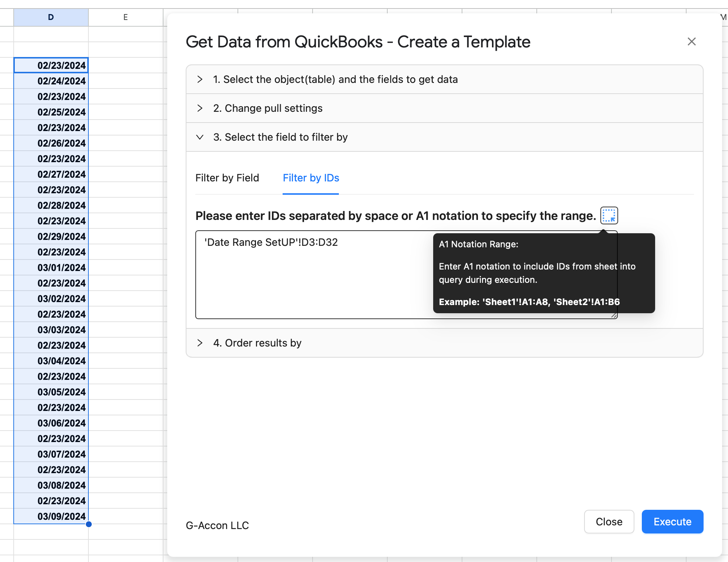Screen dimensions: 728x562
Task: Click cell with date 02/29/2024
Action: 51,236
